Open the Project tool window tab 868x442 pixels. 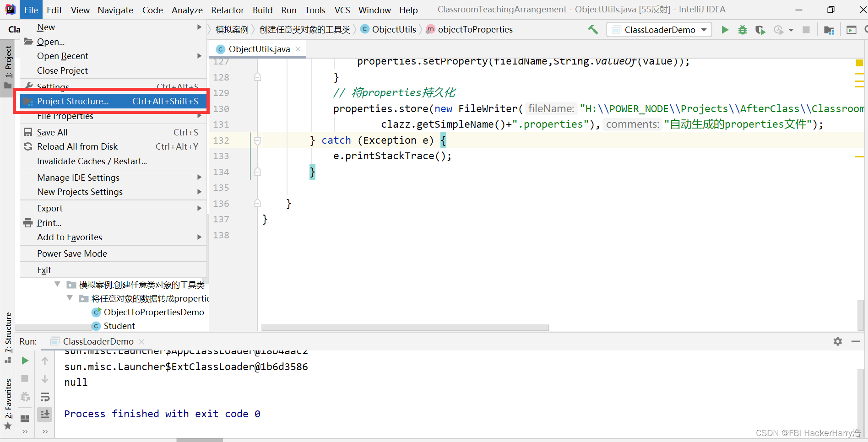[x=8, y=68]
